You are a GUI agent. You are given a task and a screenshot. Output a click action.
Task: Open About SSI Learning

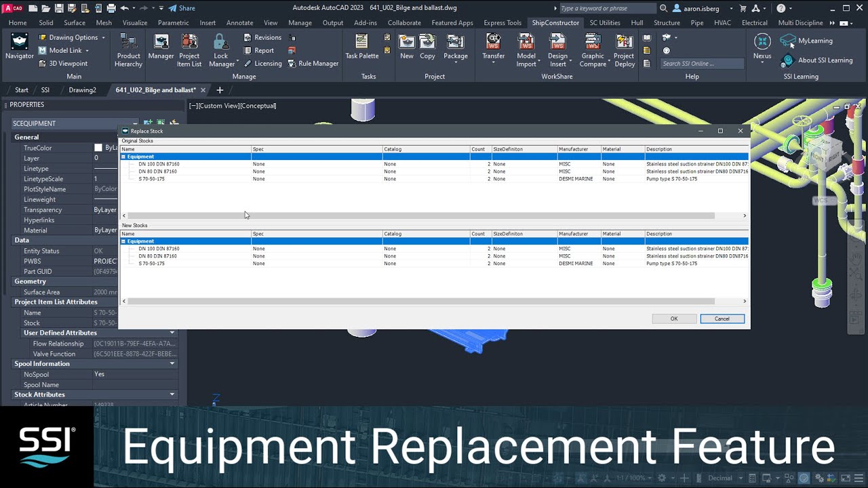816,60
